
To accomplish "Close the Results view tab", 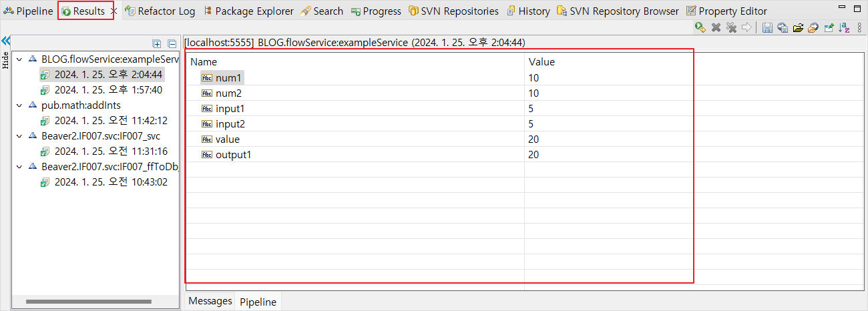I will [x=113, y=11].
